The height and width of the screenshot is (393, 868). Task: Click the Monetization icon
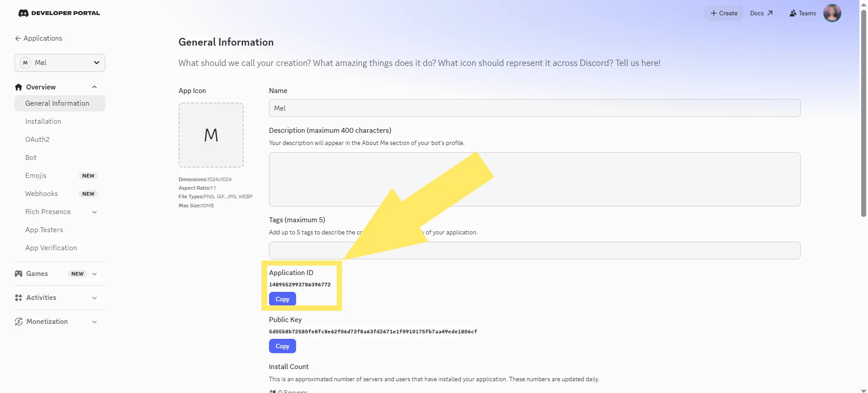19,322
